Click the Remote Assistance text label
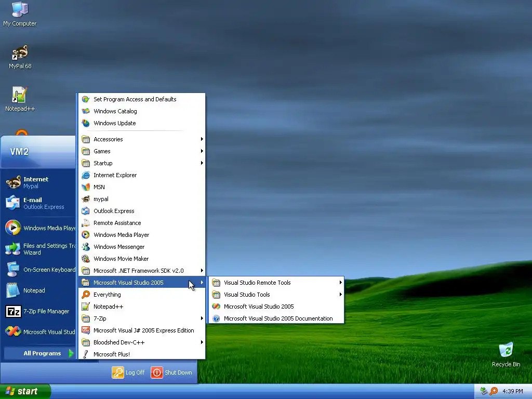Image resolution: width=532 pixels, height=399 pixels. pos(117,222)
